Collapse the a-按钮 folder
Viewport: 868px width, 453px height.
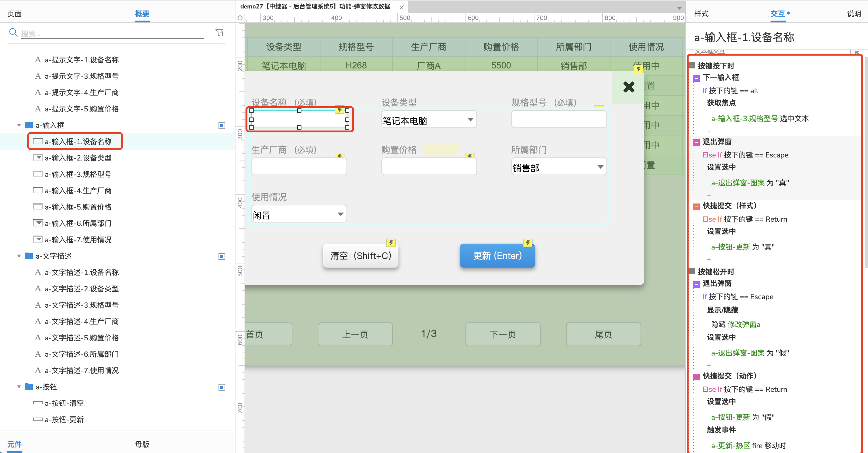click(x=19, y=387)
